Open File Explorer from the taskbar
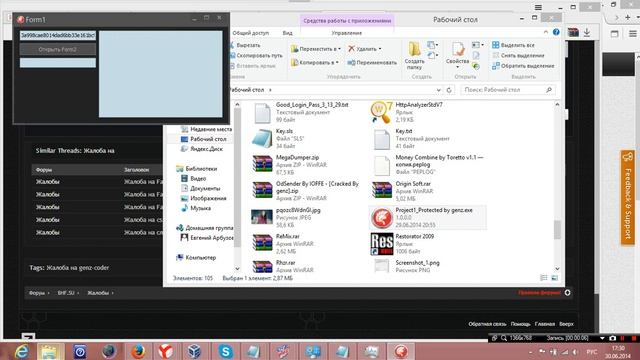This screenshot has height=360, width=640. (51, 351)
